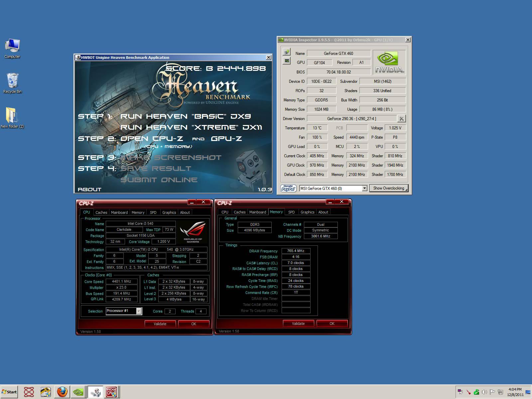The image size is (532, 399).
Task: Open the Memory tab in left CPU-Z
Action: tap(138, 212)
